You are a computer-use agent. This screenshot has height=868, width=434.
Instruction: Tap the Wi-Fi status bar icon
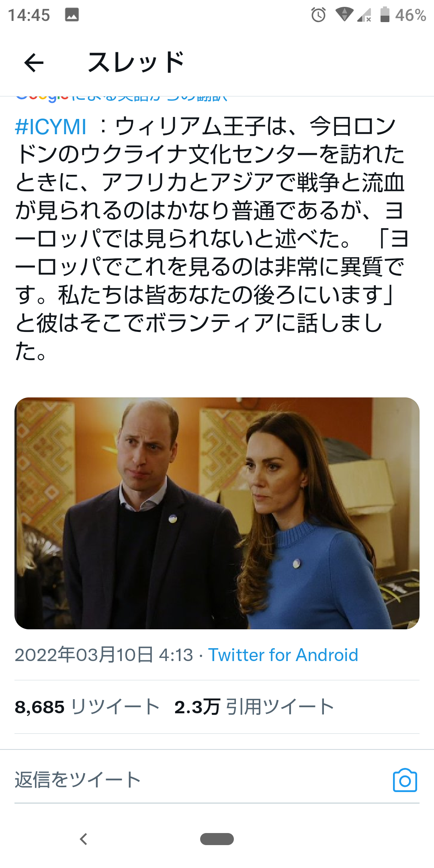(x=344, y=15)
